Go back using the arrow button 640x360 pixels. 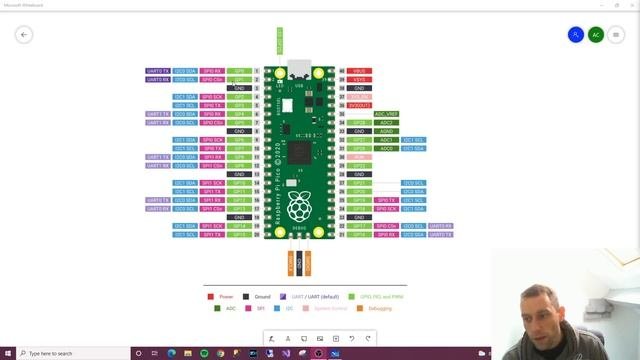pyautogui.click(x=24, y=35)
